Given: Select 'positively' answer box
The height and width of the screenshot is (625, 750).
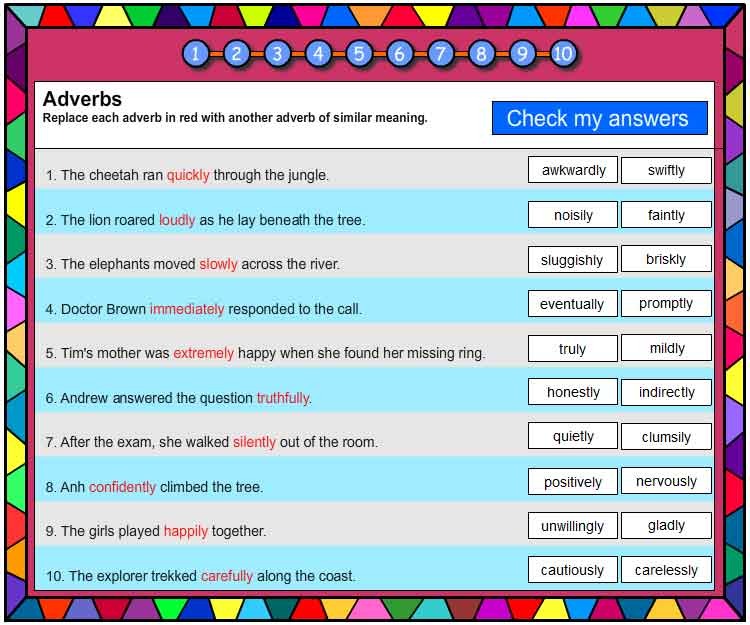Looking at the screenshot, I should point(573,481).
